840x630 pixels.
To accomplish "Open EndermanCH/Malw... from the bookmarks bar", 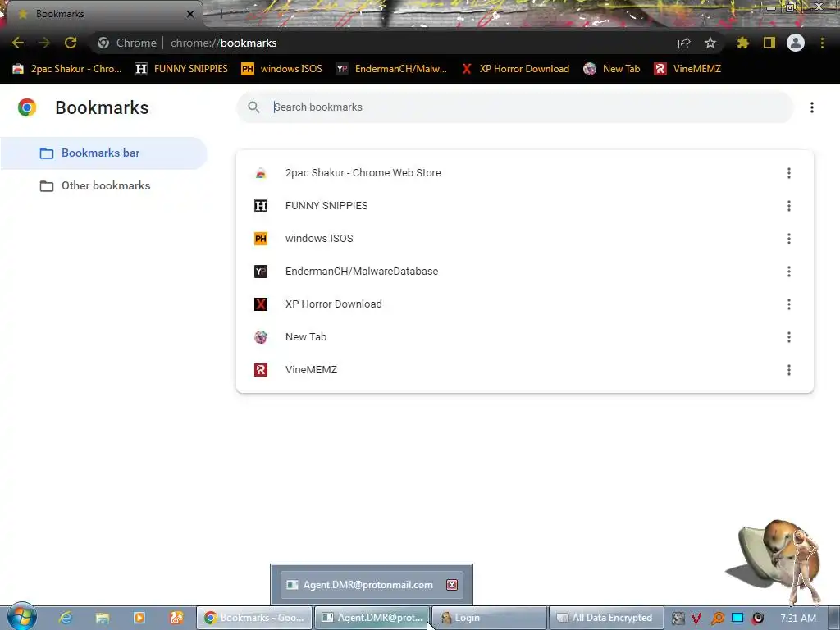I will [391, 69].
